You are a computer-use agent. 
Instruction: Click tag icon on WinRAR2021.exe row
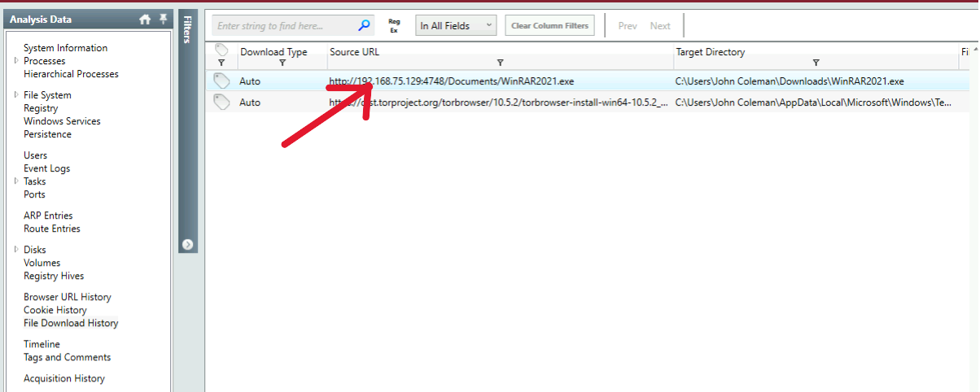click(221, 81)
